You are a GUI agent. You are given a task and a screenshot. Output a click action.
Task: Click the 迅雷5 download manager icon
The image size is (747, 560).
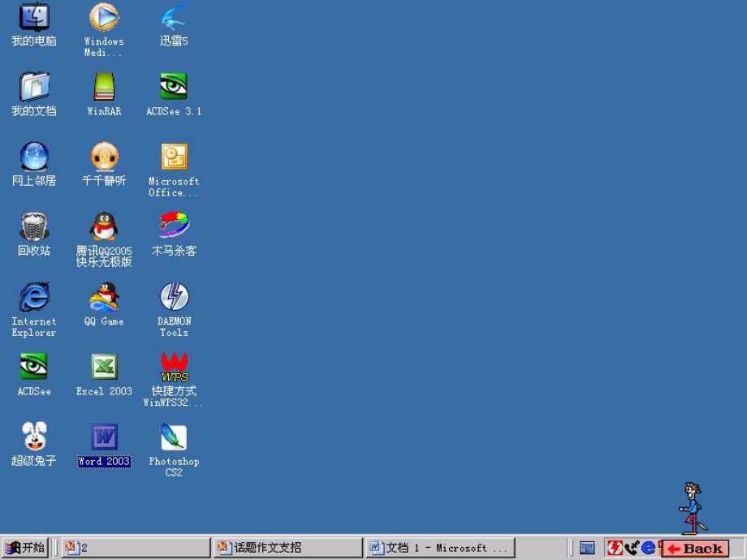174,17
